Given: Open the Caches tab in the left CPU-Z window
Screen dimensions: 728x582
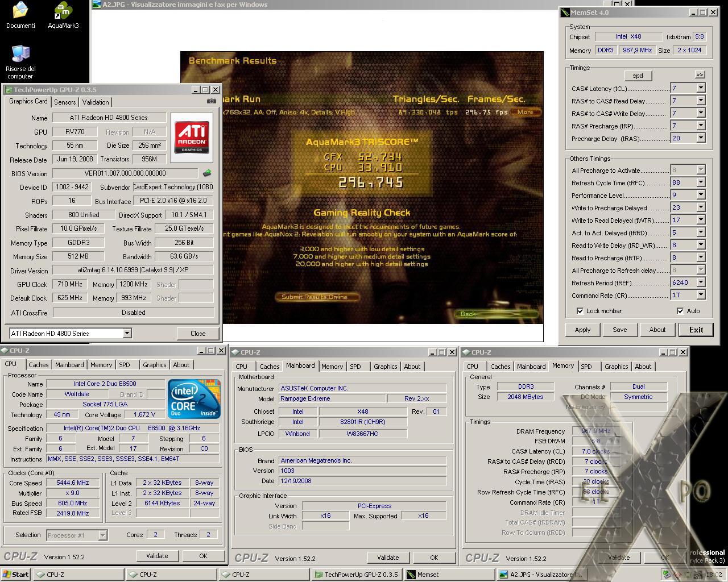Looking at the screenshot, I should pos(39,365).
